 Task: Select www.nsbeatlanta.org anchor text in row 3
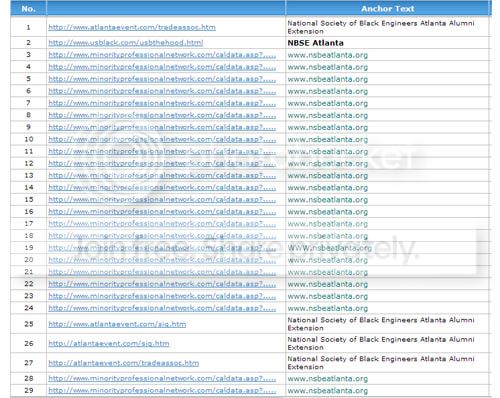(x=328, y=55)
